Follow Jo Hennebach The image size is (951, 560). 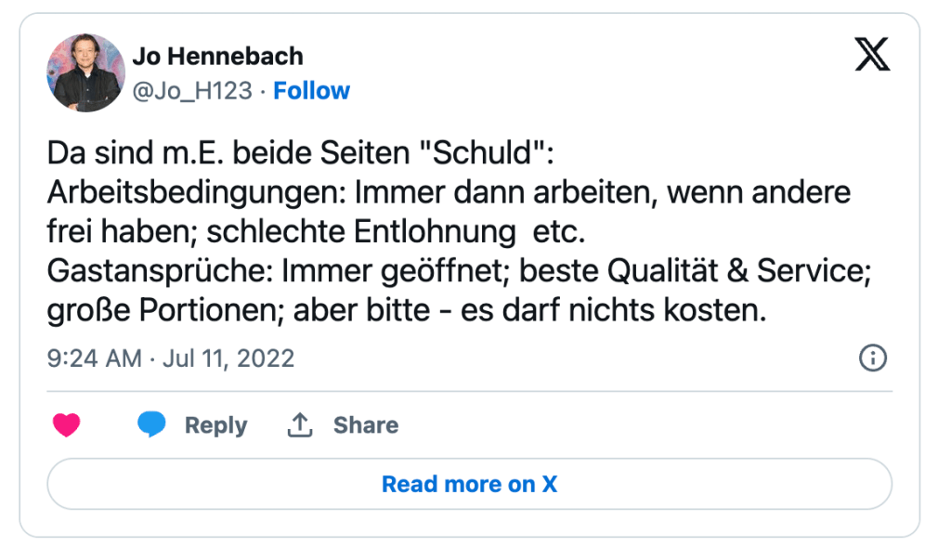click(311, 91)
